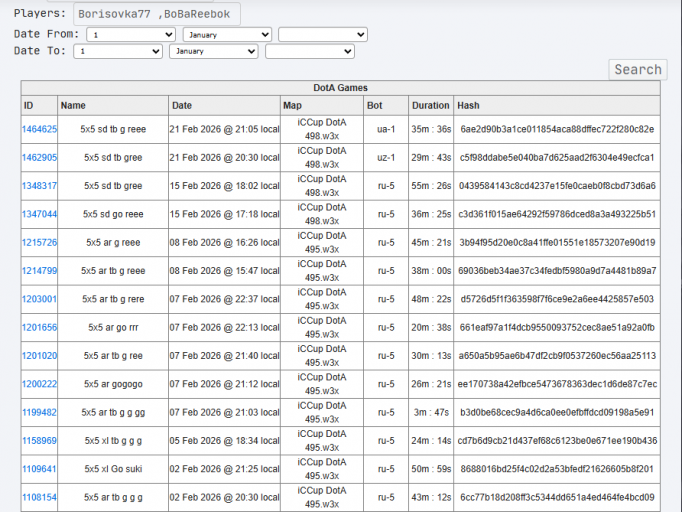Open game ID 1215726
This screenshot has height=512, width=682.
pos(39,242)
